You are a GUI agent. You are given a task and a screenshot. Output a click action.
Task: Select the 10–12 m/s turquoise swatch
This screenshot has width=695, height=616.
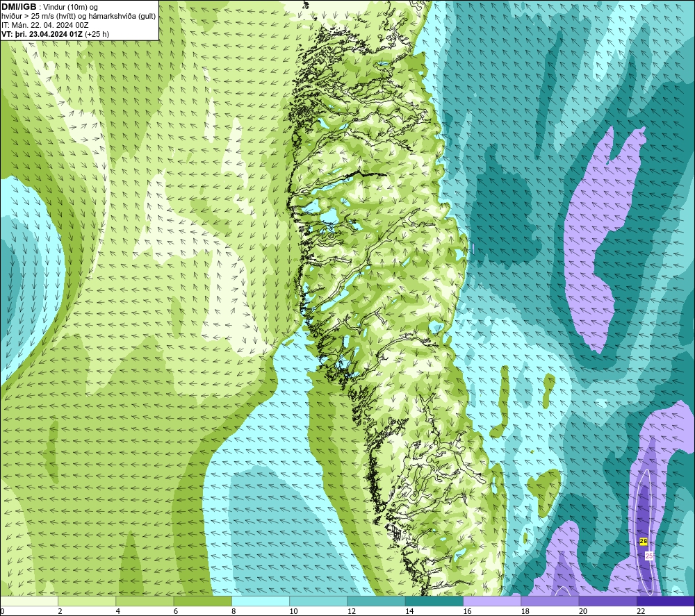tap(318, 601)
